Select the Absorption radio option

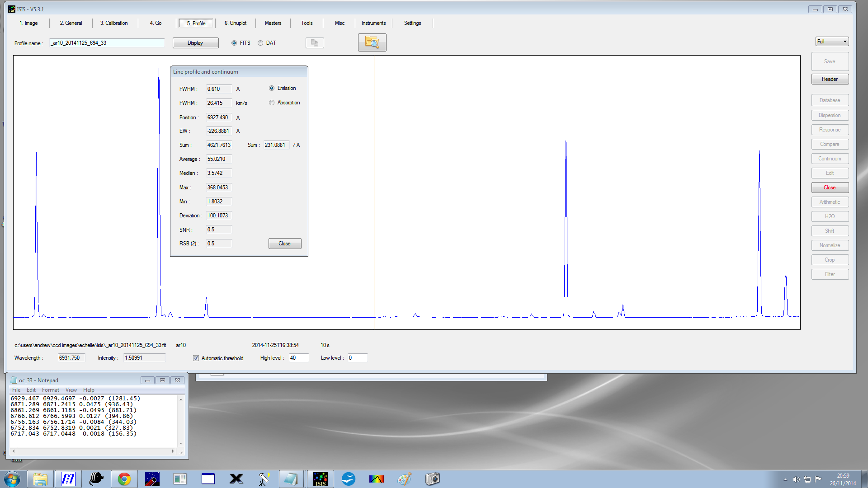(272, 103)
